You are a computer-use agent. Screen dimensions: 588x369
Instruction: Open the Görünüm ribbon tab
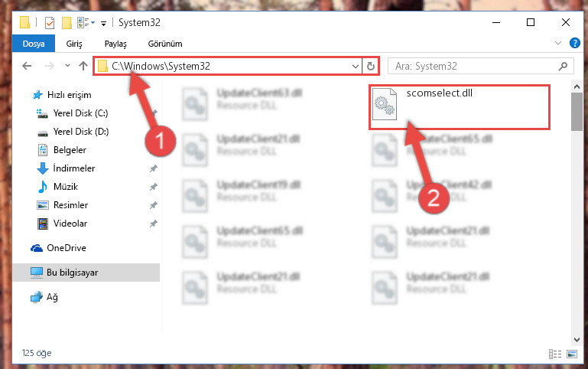pyautogui.click(x=165, y=44)
